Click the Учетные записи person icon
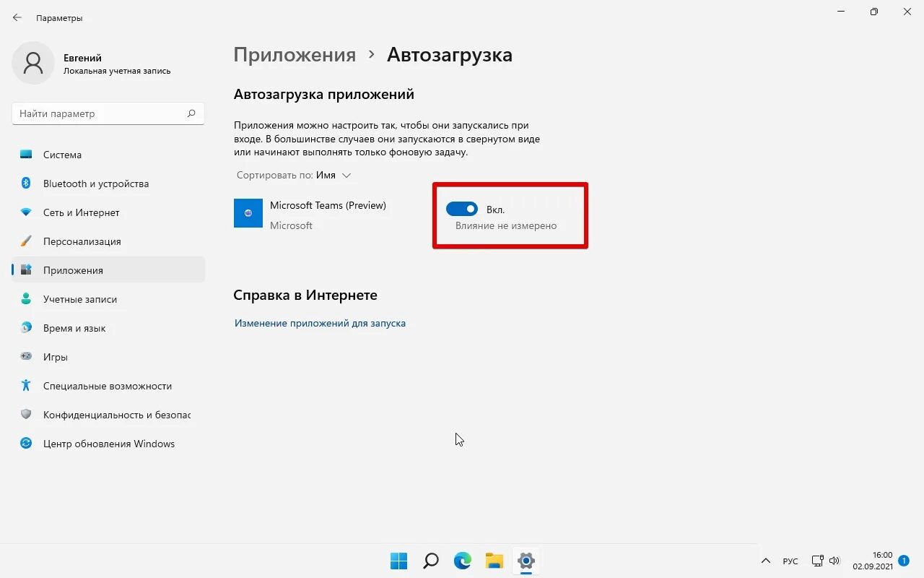The image size is (924, 578). [26, 299]
